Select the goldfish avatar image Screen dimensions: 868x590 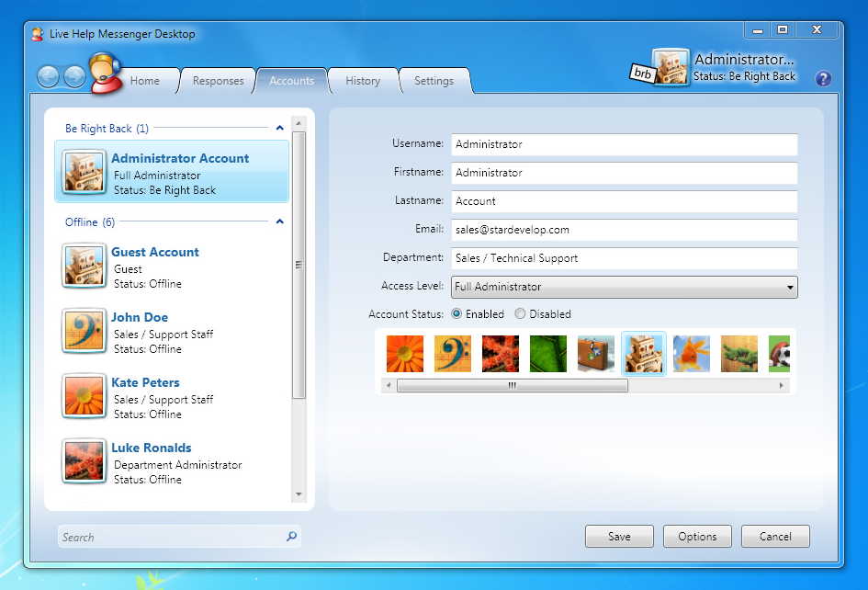(691, 354)
